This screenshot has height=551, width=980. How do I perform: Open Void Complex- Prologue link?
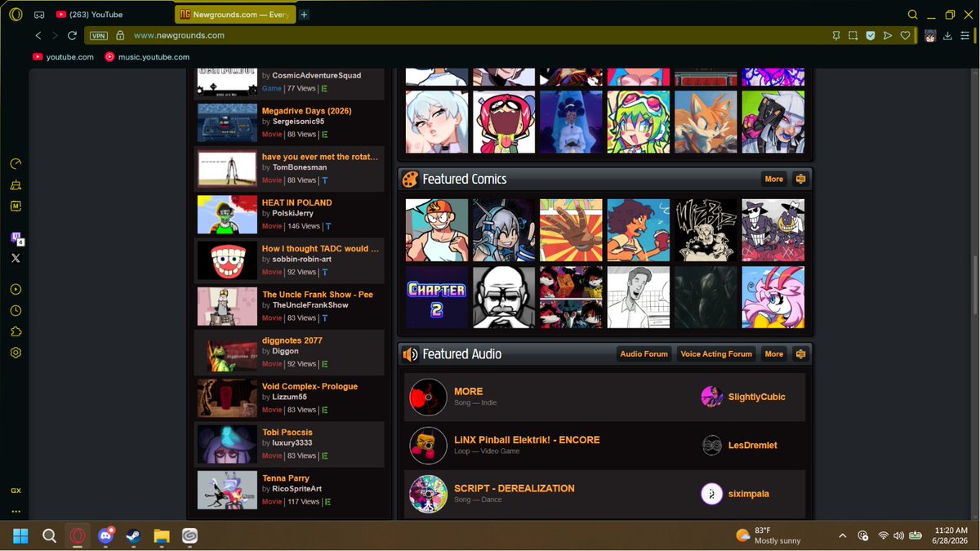coord(310,386)
